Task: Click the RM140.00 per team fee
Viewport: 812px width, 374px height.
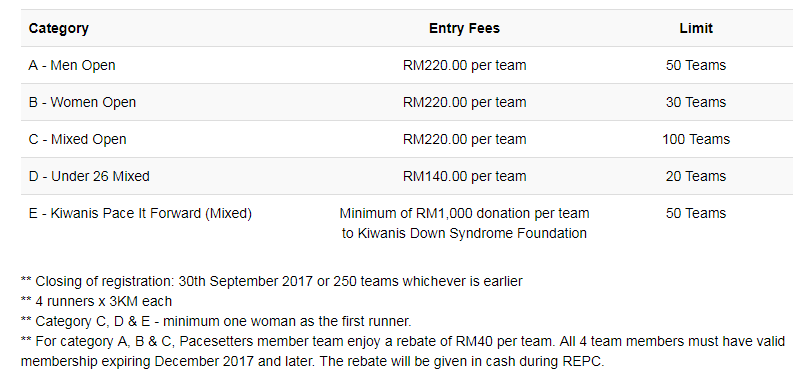Action: (x=464, y=177)
